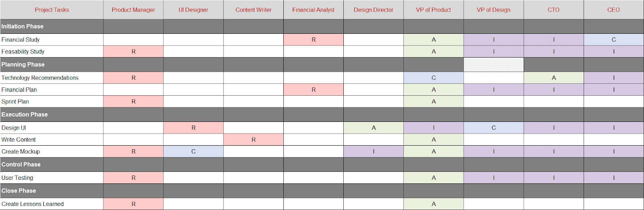Screen dimensions: 644x210
Task: Click the User Testing task cell
Action: pos(52,178)
